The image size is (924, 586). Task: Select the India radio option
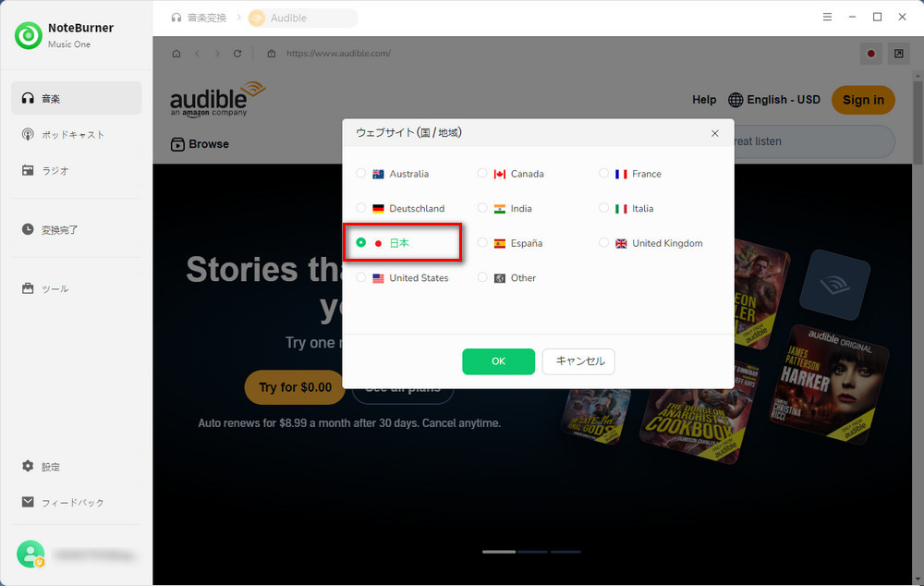[482, 208]
